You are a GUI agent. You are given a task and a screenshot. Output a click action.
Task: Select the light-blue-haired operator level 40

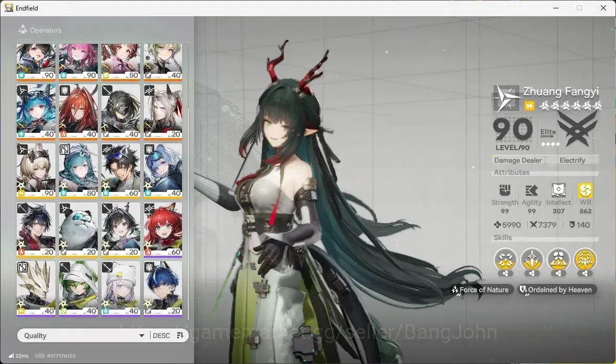tap(163, 170)
